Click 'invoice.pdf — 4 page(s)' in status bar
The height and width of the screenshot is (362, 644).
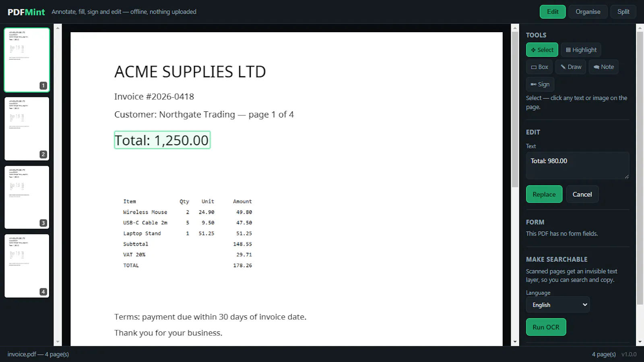pos(38,354)
